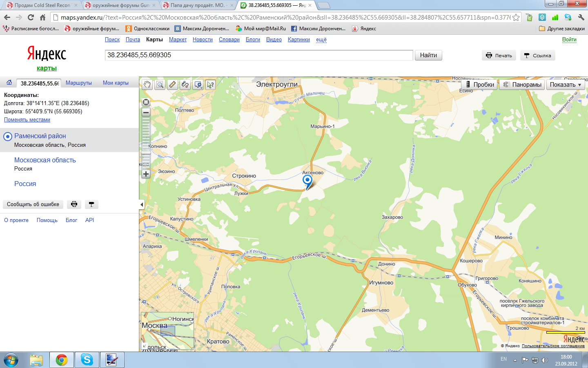This screenshot has height=368, width=588.
Task: Click the teal layers extension icon
Action: tap(542, 17)
